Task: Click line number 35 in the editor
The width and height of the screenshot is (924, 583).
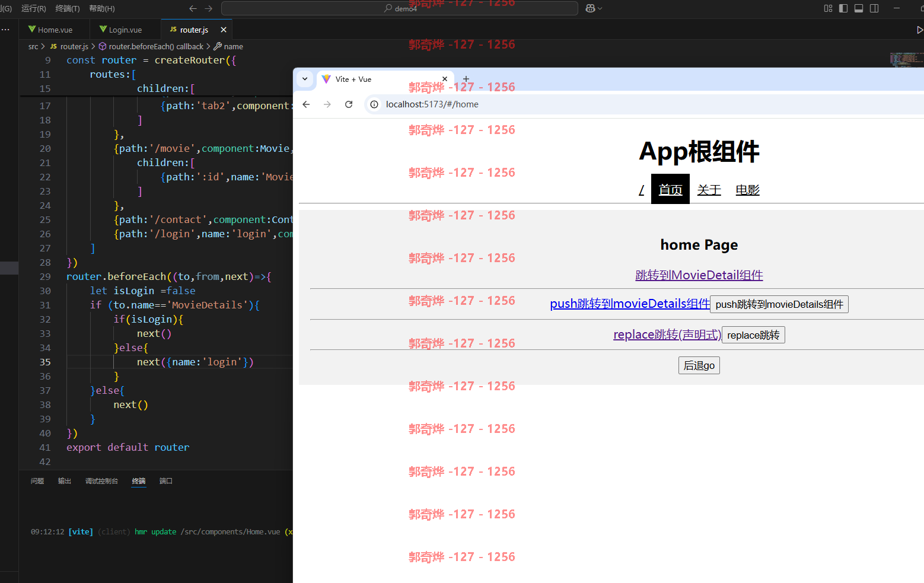Action: click(x=45, y=362)
